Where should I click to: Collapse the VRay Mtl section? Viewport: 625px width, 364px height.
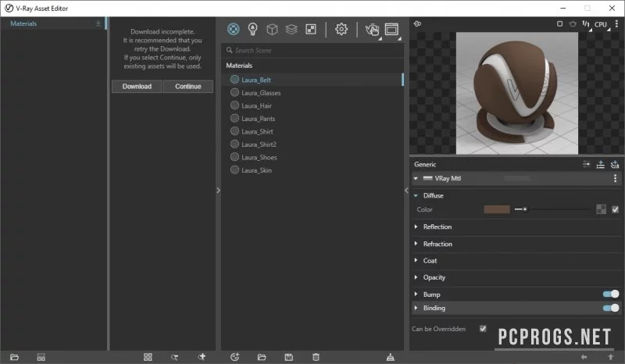pos(416,178)
